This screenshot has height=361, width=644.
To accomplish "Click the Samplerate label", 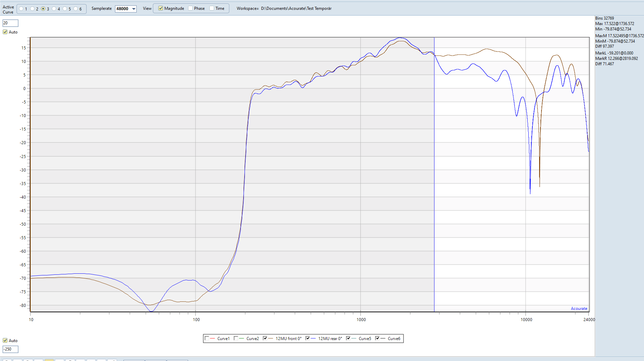I will [101, 8].
